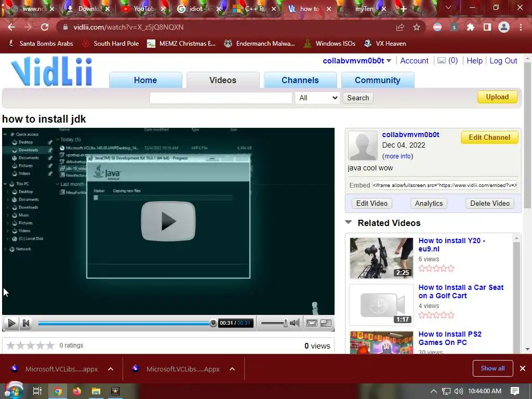Click the Delete Video button
Screen dimensions: 532x399
(x=490, y=203)
